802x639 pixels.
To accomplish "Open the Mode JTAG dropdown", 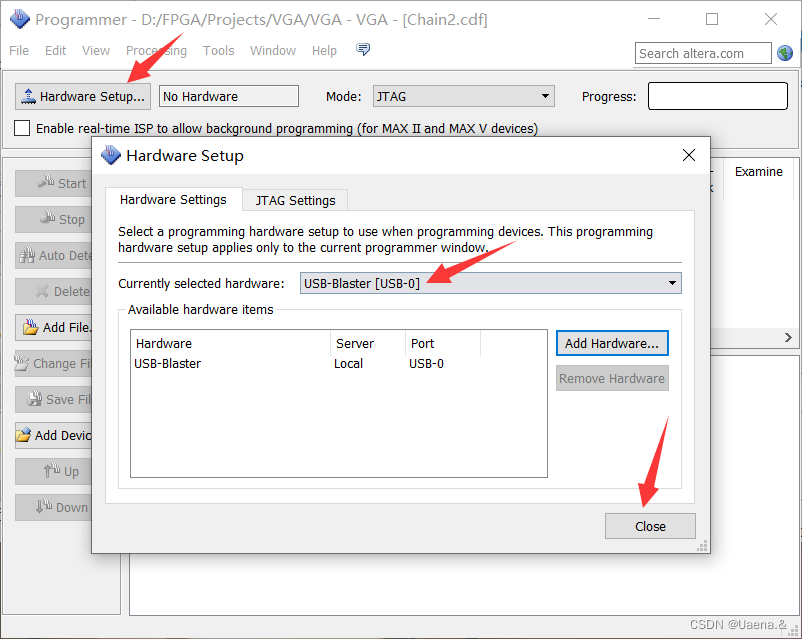I will coord(464,96).
